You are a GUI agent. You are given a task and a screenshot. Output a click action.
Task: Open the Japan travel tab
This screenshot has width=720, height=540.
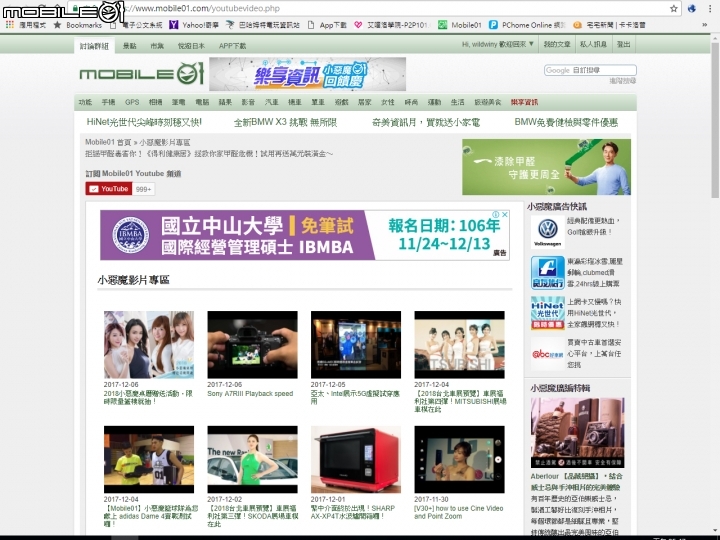tap(191, 46)
